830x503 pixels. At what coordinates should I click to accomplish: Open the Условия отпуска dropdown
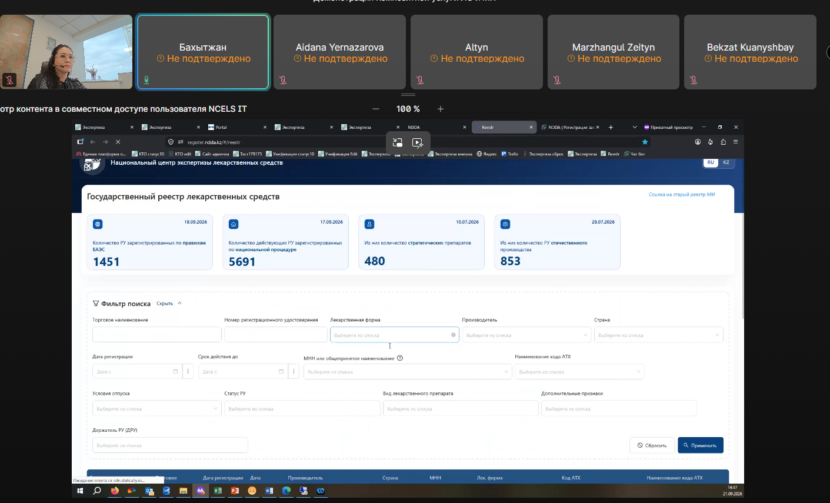[x=157, y=409]
